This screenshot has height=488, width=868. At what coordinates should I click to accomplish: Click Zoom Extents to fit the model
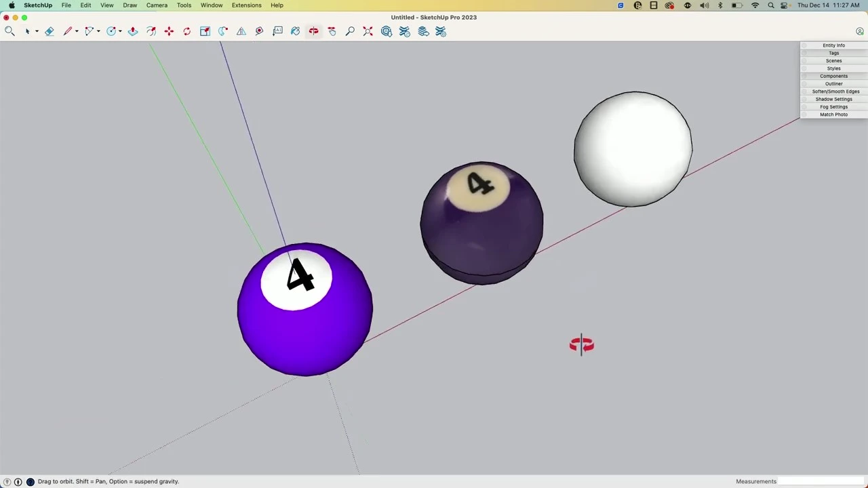pos(368,31)
